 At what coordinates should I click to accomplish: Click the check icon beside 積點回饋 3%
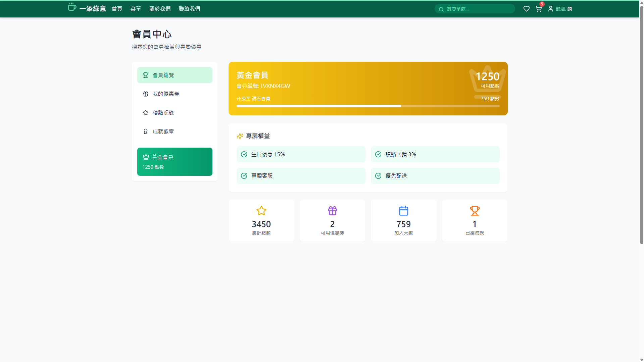378,154
